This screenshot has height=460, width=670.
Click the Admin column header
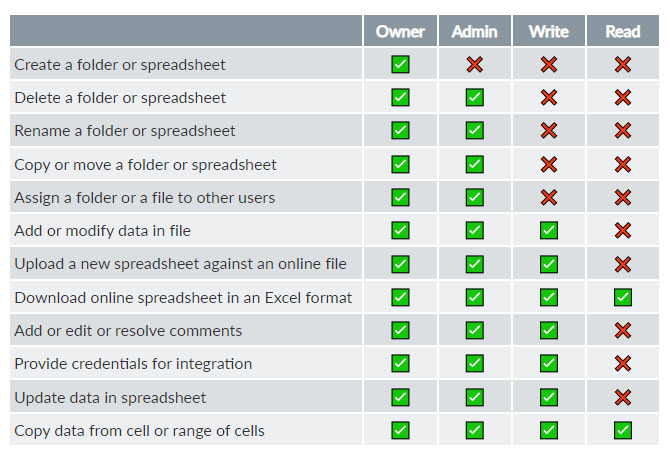[474, 32]
